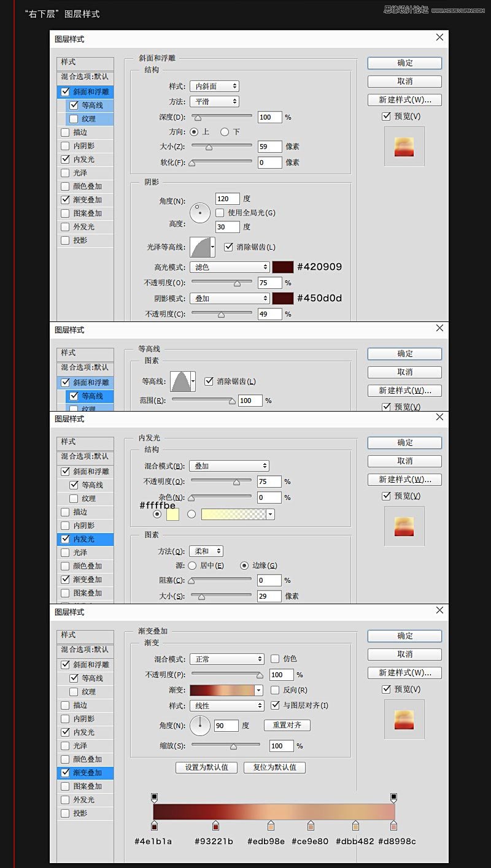Viewport: 491px width, 868px height.
Task: Select gradient radio in 内发光
Action: pyautogui.click(x=191, y=514)
